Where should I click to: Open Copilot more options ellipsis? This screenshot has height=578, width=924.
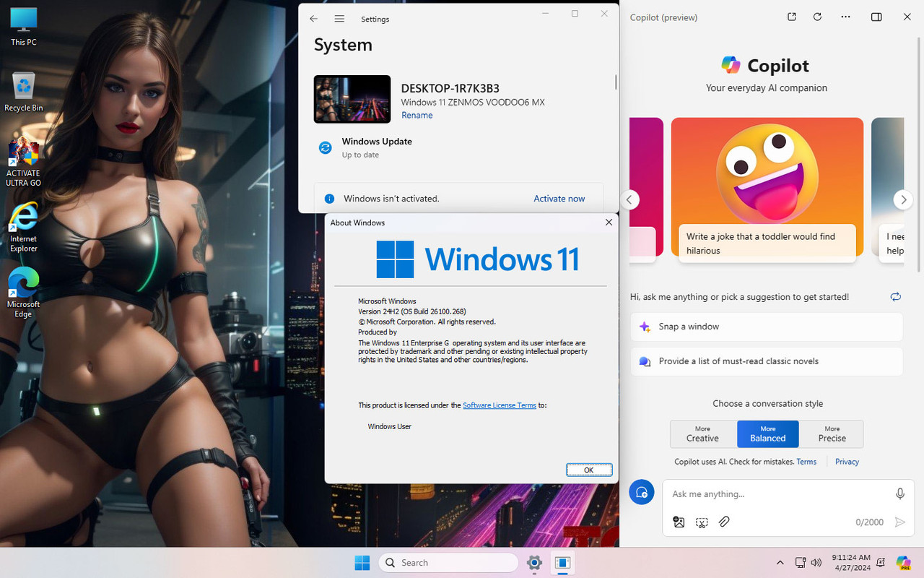click(846, 17)
